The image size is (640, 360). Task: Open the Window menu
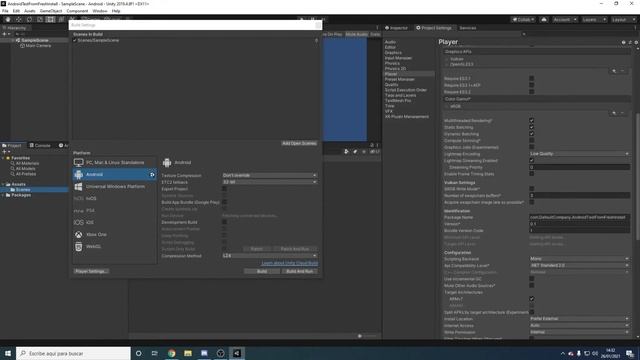click(x=100, y=11)
